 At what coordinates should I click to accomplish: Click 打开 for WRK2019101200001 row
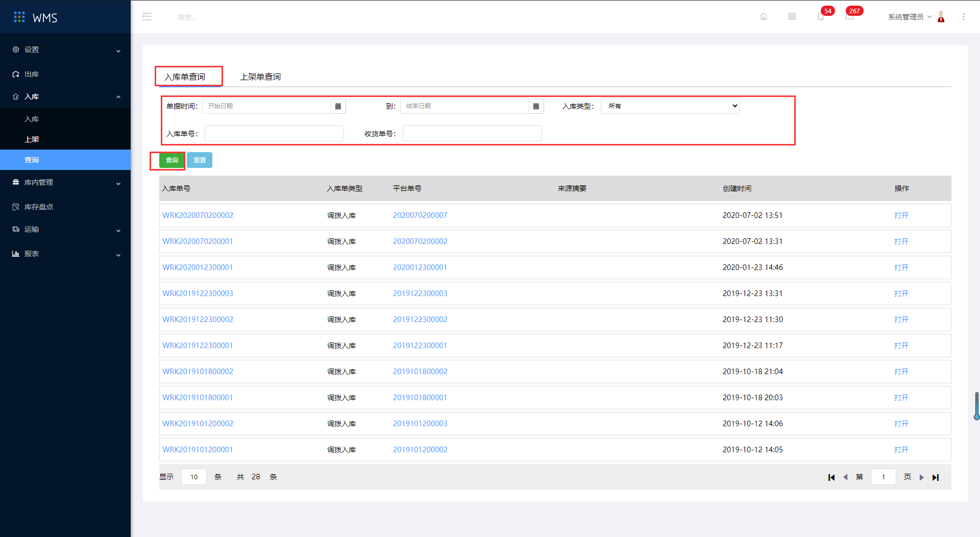[x=901, y=450]
